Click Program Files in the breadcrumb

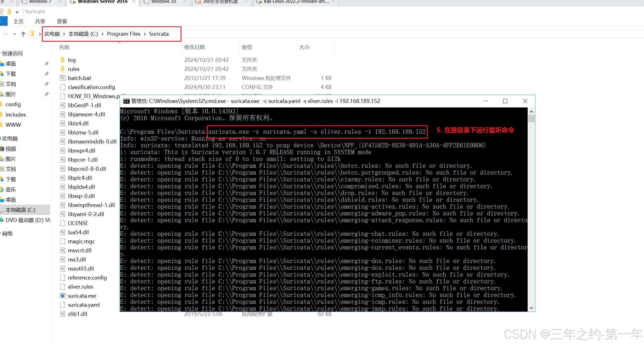coord(123,34)
